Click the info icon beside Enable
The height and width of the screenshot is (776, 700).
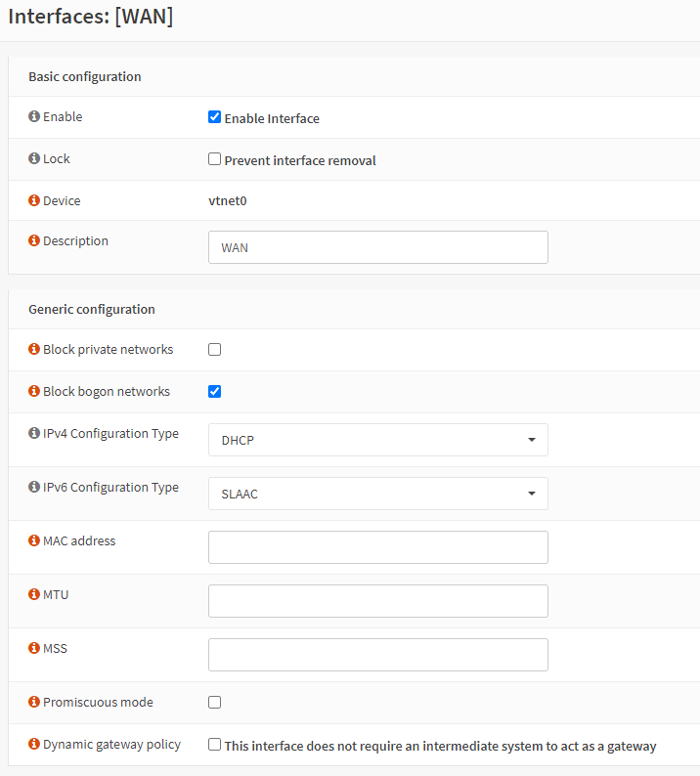pos(34,117)
